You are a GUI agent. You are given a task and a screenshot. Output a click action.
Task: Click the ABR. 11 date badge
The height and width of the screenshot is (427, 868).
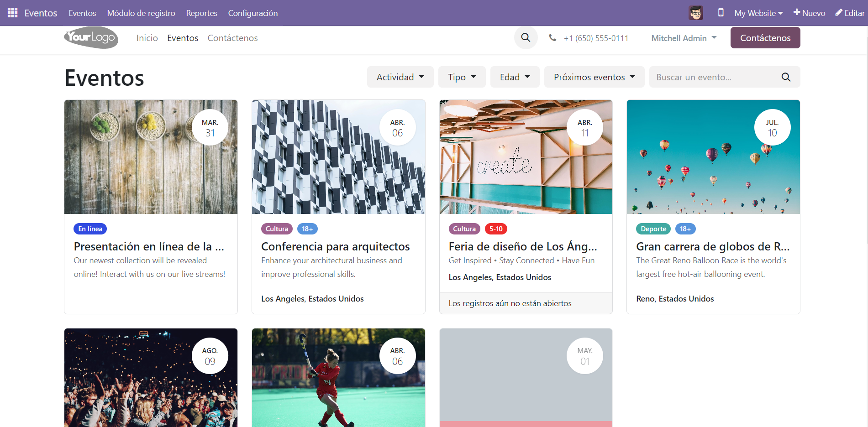585,127
